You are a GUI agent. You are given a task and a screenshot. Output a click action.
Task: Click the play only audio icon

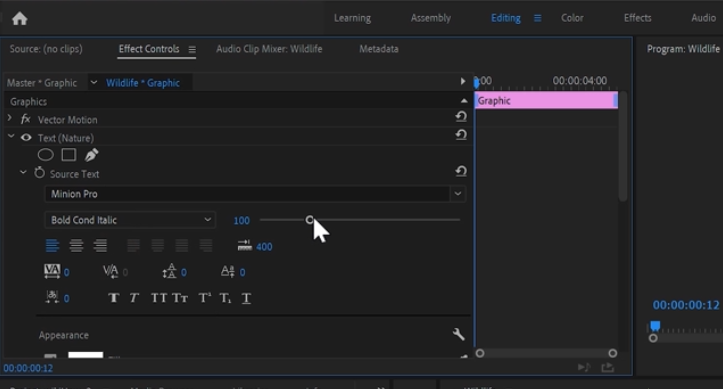click(x=584, y=367)
